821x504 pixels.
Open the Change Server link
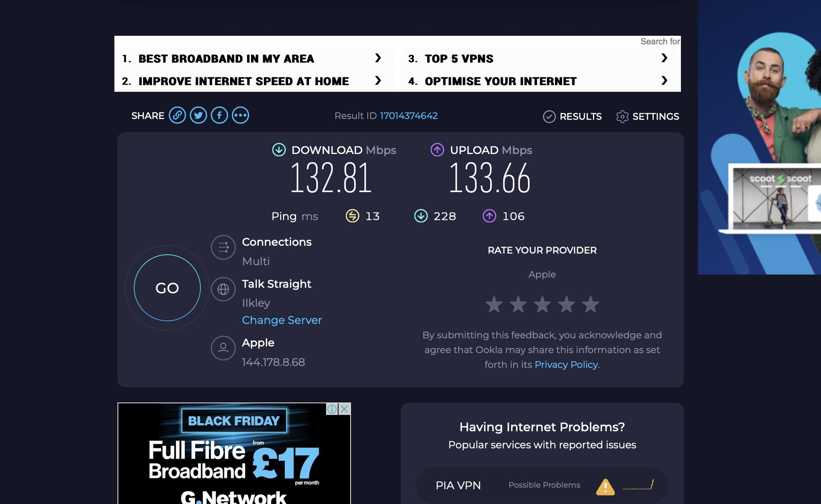282,320
